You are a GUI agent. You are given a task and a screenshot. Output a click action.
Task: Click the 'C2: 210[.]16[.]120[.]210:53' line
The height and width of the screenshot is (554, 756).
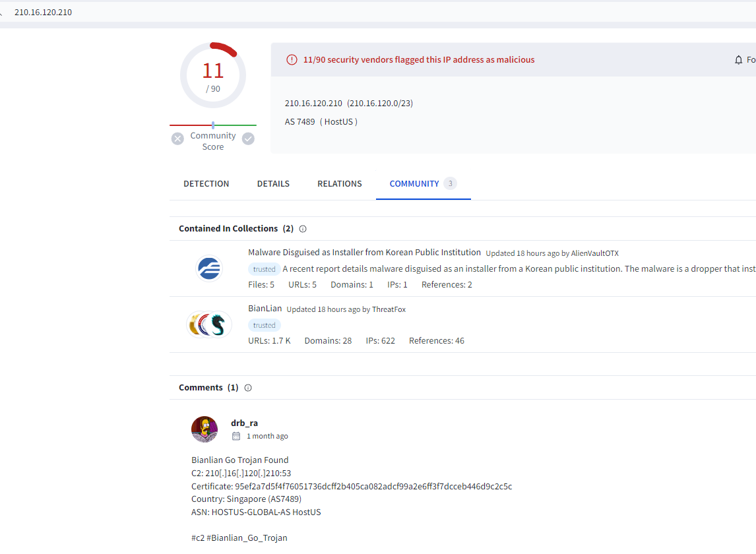coord(241,473)
